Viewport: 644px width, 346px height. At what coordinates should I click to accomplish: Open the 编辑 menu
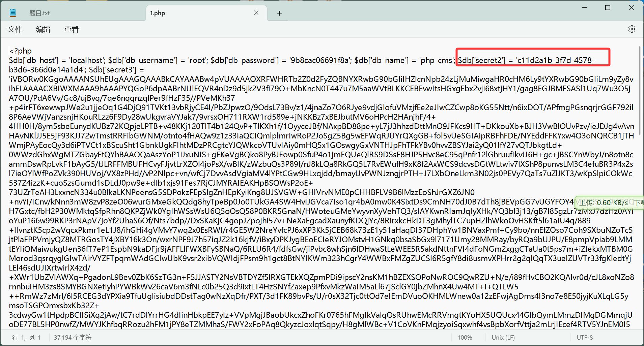point(43,30)
